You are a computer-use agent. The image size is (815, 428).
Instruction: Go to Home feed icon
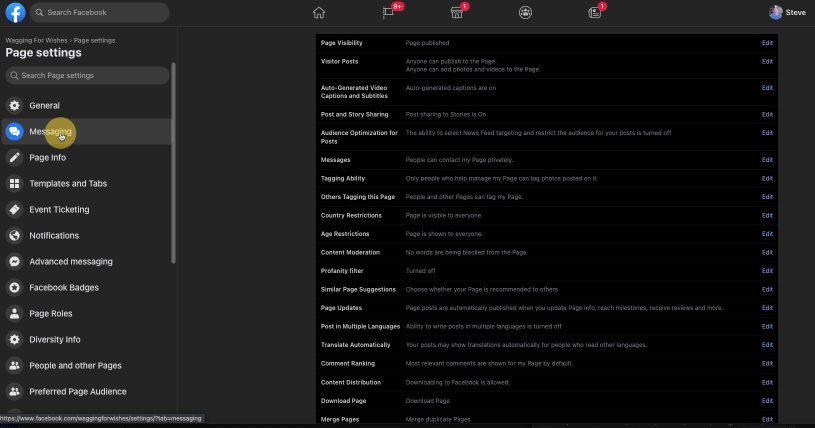point(319,12)
